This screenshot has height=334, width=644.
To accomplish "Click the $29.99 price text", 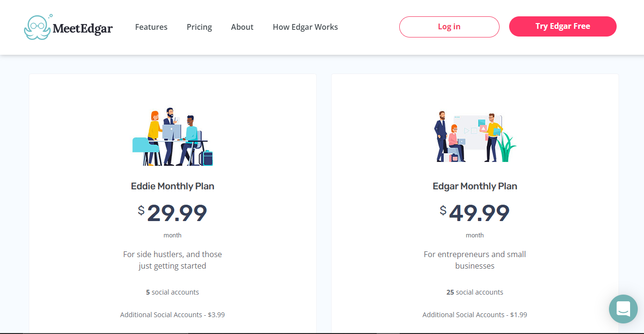I will click(x=172, y=213).
